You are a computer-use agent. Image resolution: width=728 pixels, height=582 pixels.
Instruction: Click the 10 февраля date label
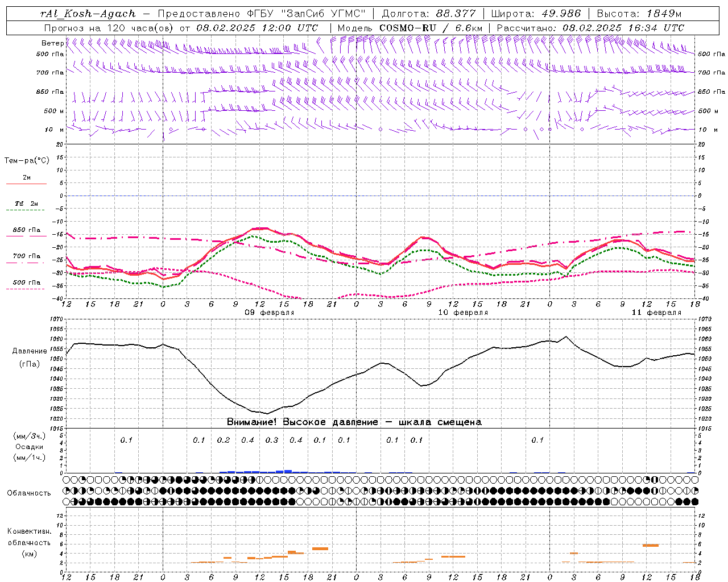[463, 313]
